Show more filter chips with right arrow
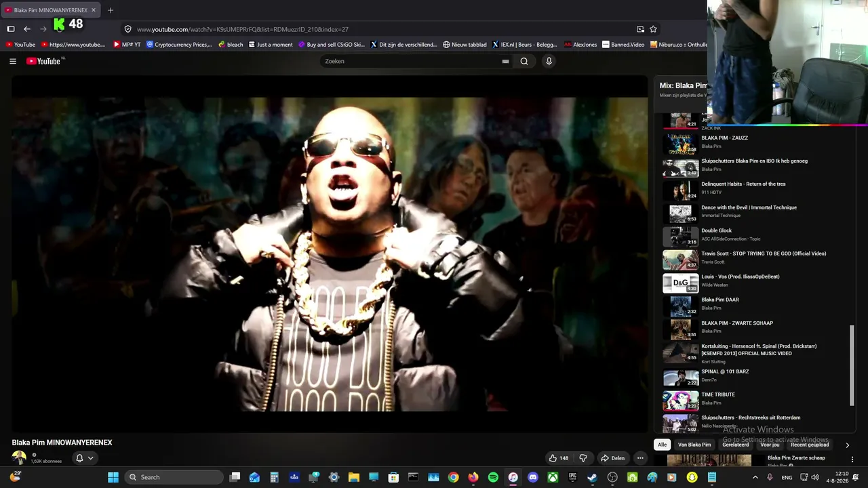 point(847,445)
